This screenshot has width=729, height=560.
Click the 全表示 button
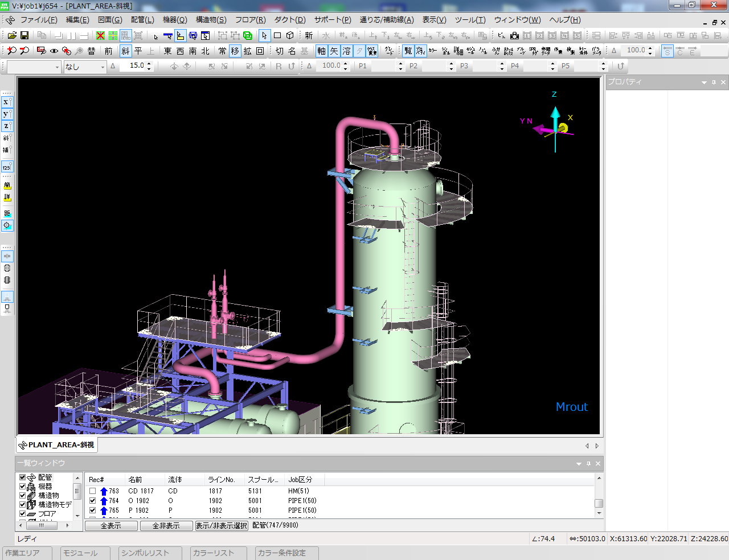pos(111,526)
